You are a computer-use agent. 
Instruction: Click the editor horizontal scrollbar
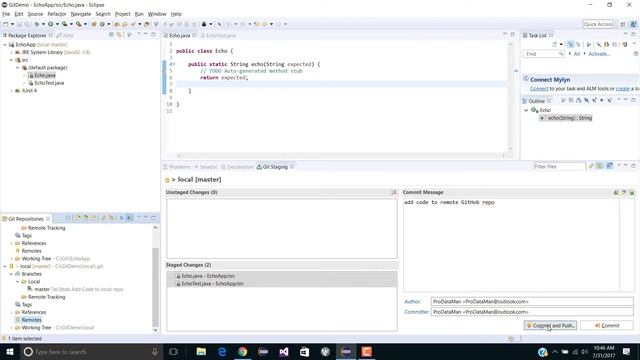pos(341,155)
